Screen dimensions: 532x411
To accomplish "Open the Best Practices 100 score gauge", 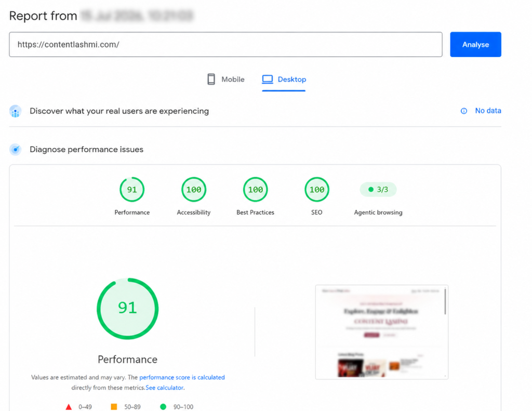I will click(256, 189).
